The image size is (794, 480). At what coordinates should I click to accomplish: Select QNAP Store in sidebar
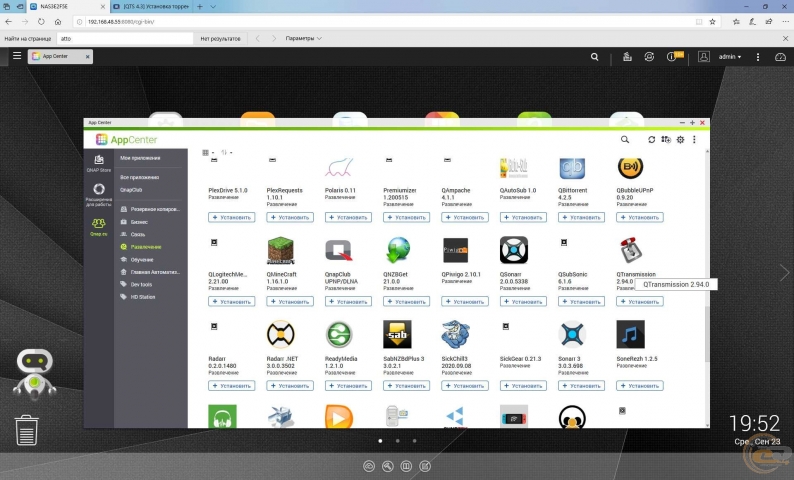tap(99, 164)
